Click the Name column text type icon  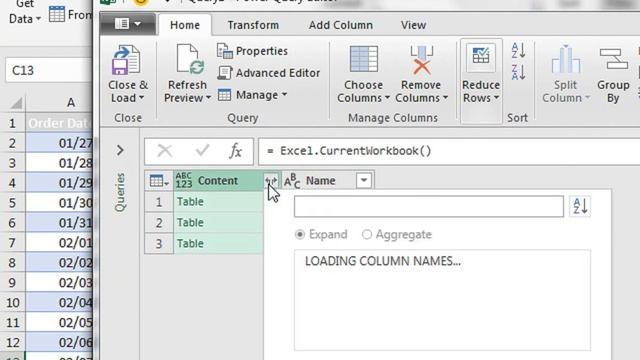click(x=292, y=180)
